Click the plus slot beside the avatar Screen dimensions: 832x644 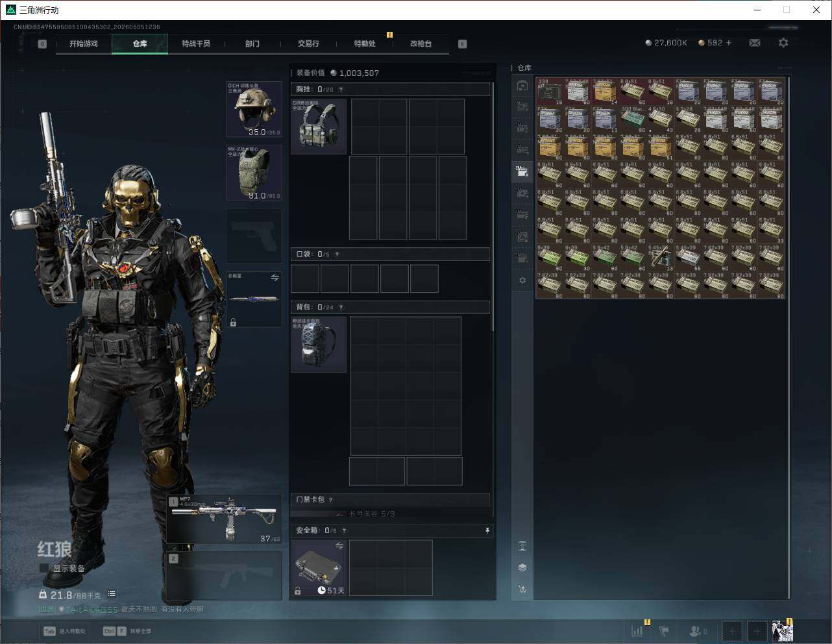pos(757,630)
